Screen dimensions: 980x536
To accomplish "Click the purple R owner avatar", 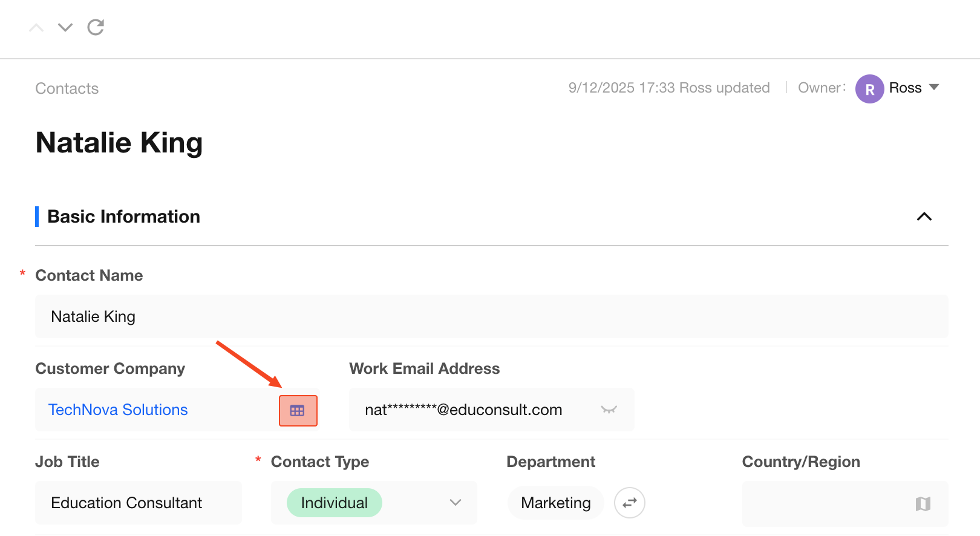I will click(x=869, y=89).
